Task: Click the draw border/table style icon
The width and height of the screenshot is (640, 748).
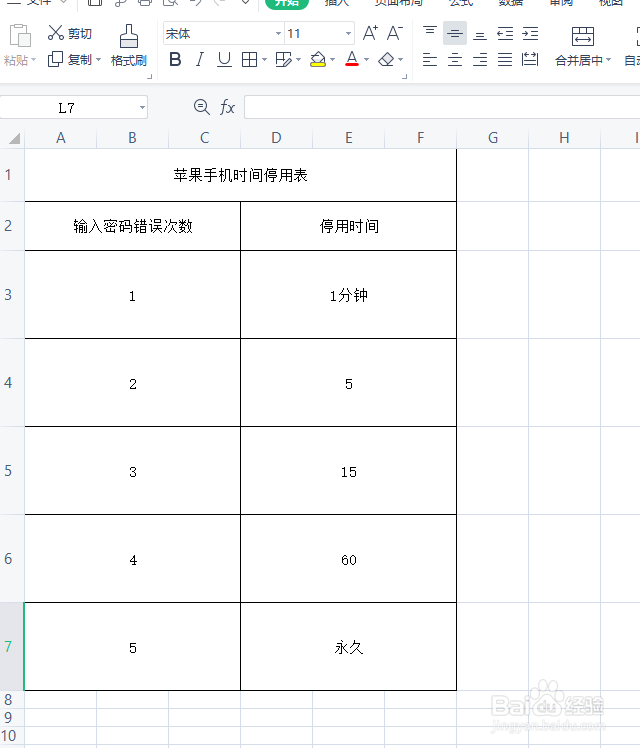Action: pyautogui.click(x=284, y=60)
